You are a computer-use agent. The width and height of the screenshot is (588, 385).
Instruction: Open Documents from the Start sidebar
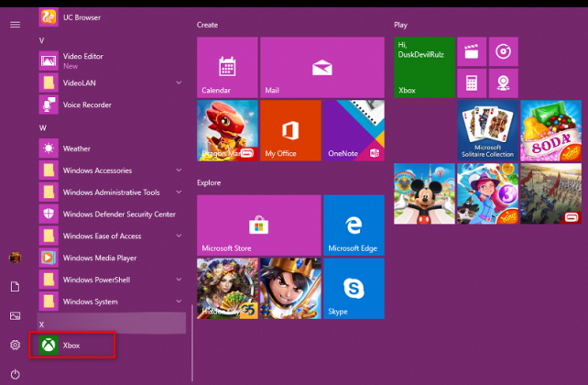point(15,287)
